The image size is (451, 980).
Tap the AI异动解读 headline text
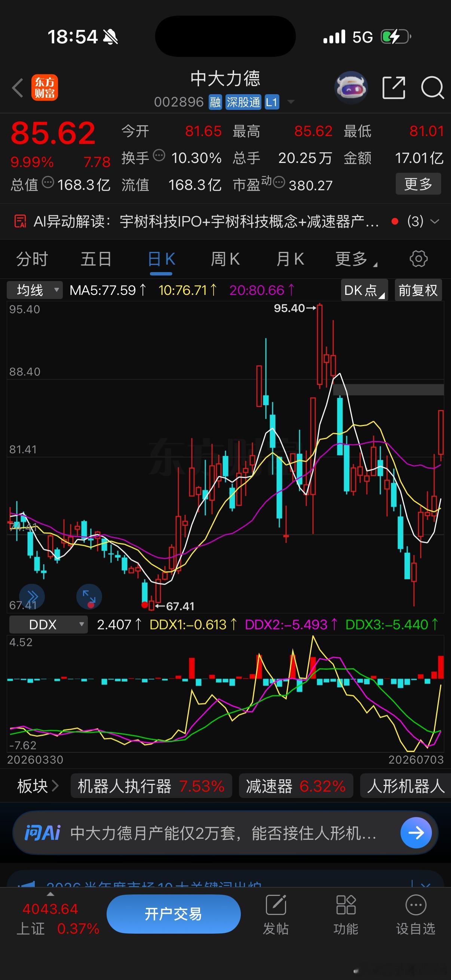(206, 221)
